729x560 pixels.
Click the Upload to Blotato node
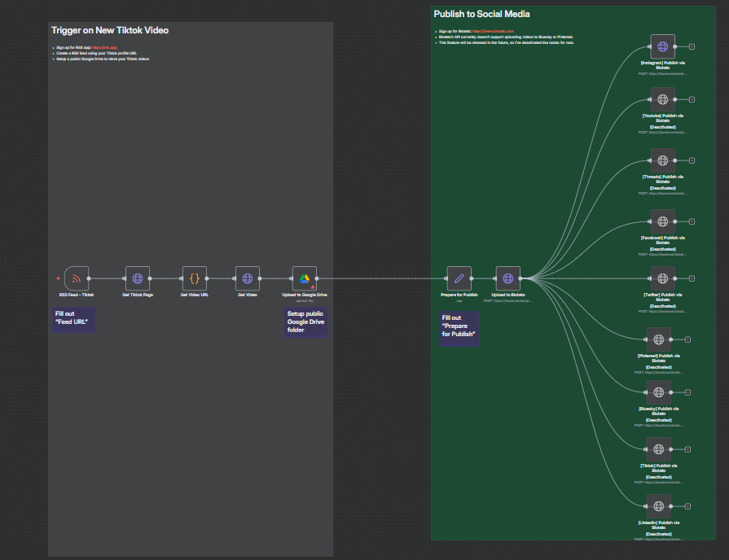coord(508,278)
